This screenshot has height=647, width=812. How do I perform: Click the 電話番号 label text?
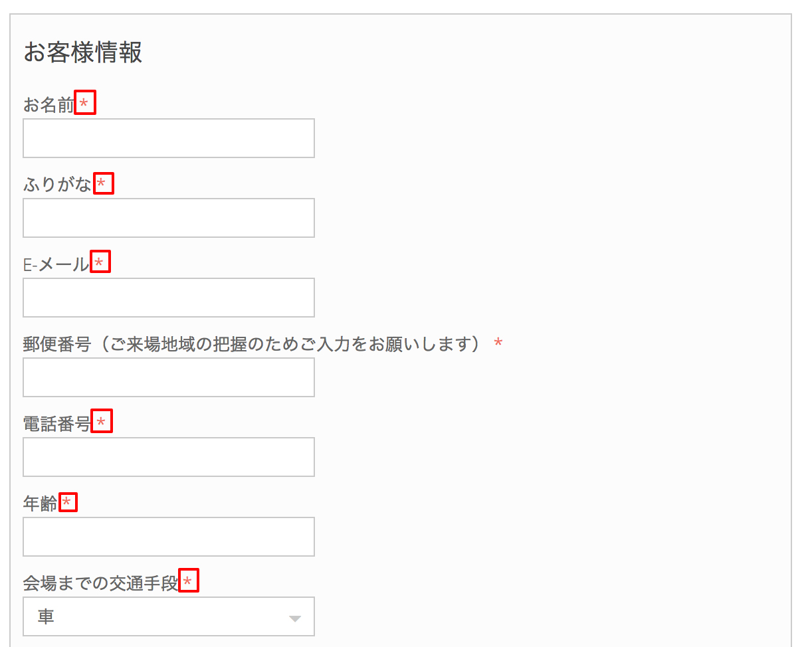click(x=57, y=424)
